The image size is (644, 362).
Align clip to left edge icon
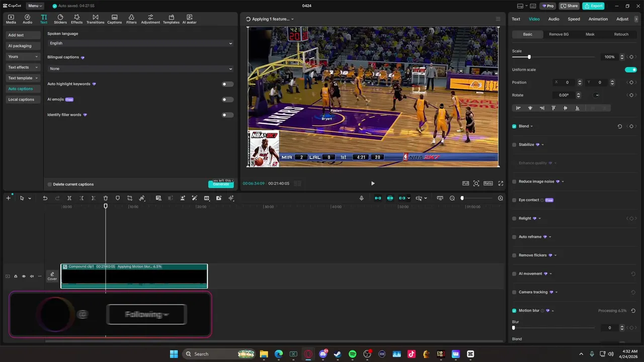click(x=518, y=108)
